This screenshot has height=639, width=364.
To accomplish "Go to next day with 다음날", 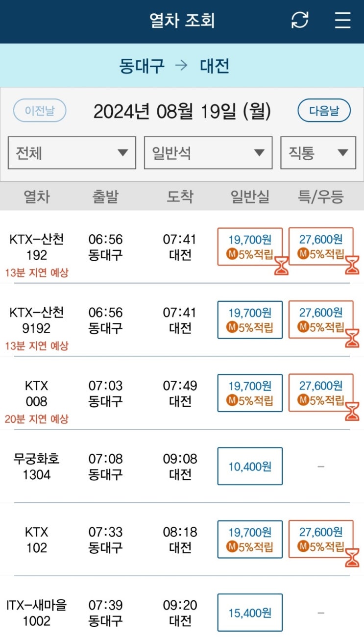I will coord(324,111).
